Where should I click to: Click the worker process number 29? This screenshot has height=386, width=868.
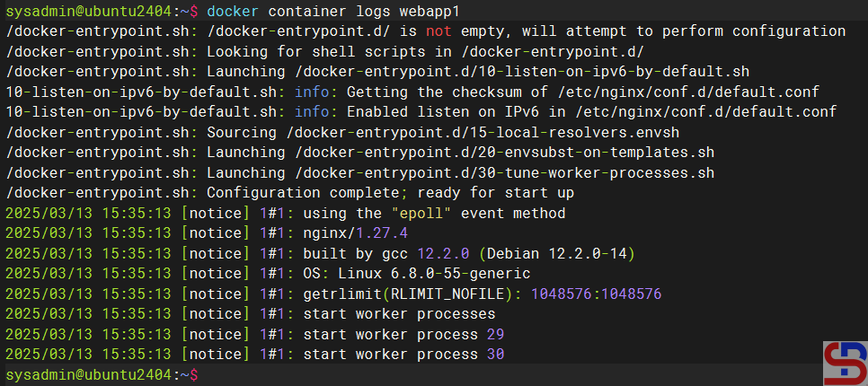495,334
